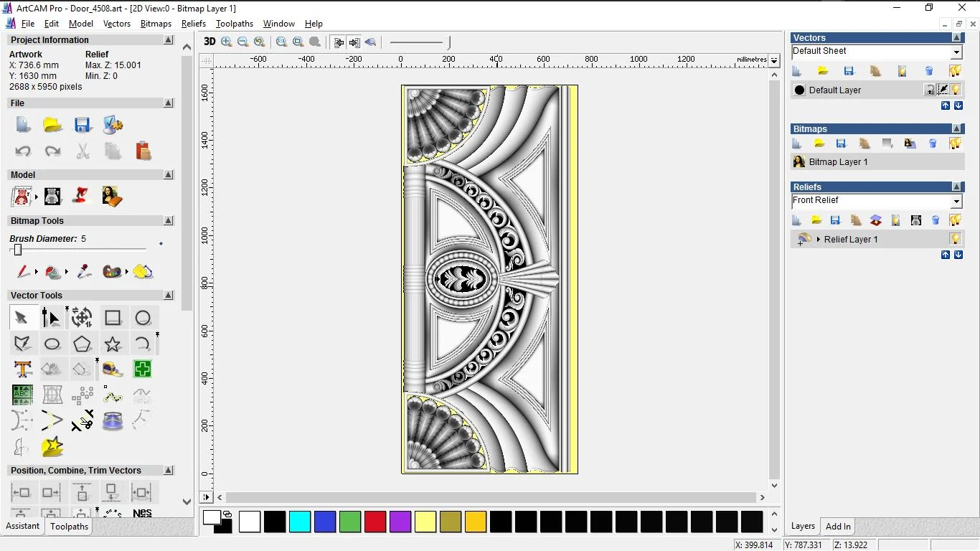The height and width of the screenshot is (551, 980).
Task: Click the Create Polygon tool
Action: coord(82,344)
